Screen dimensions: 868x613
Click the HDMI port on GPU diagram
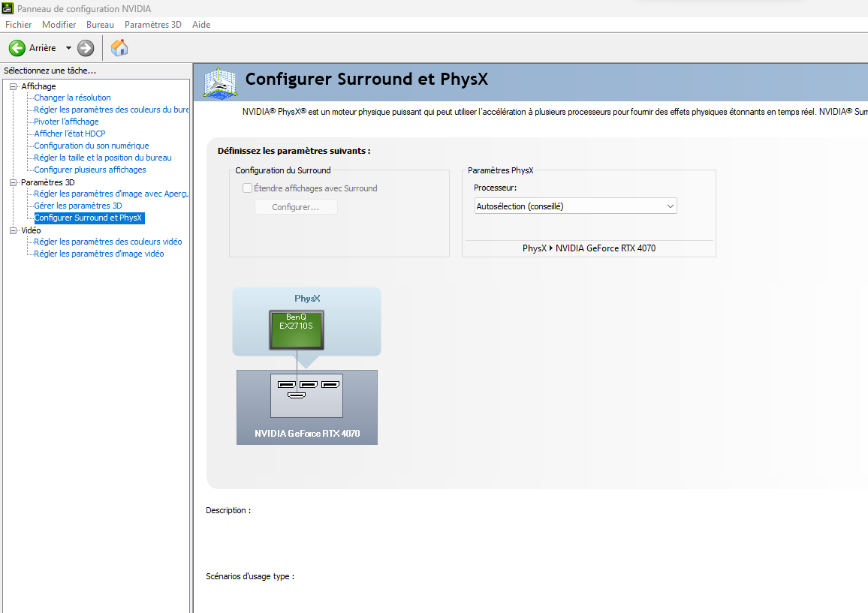point(297,395)
